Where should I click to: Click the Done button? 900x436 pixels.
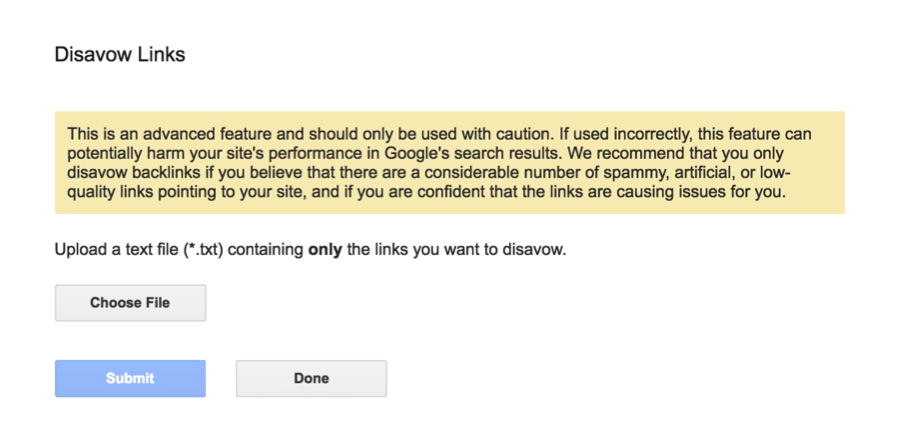[x=311, y=378]
